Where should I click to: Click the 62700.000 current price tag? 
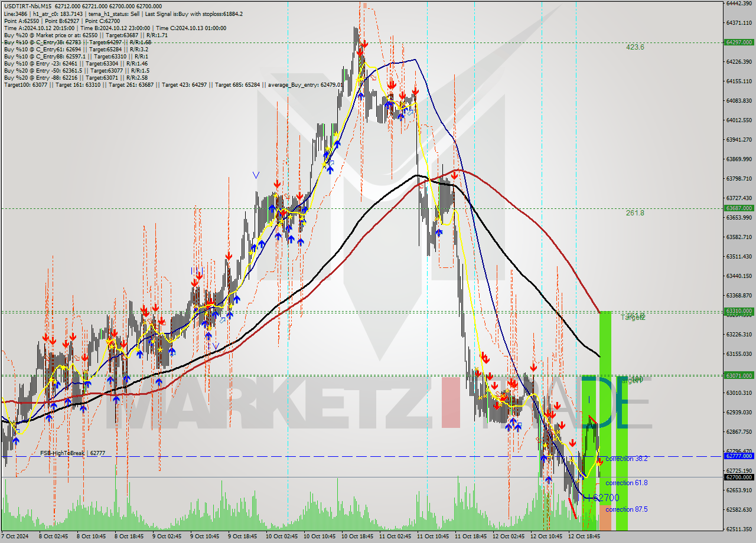tap(738, 477)
